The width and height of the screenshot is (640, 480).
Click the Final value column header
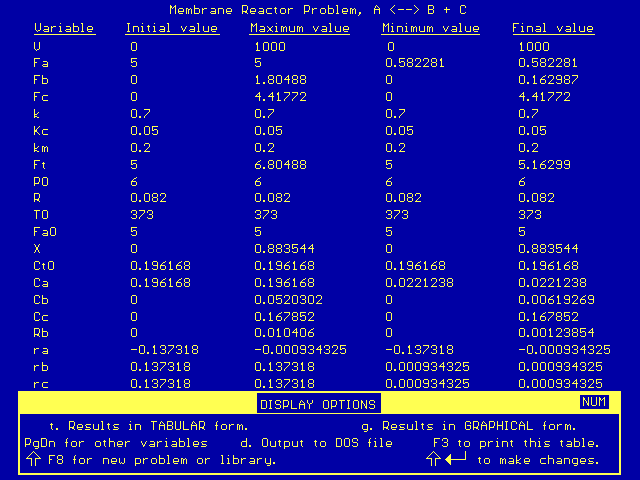tap(553, 28)
